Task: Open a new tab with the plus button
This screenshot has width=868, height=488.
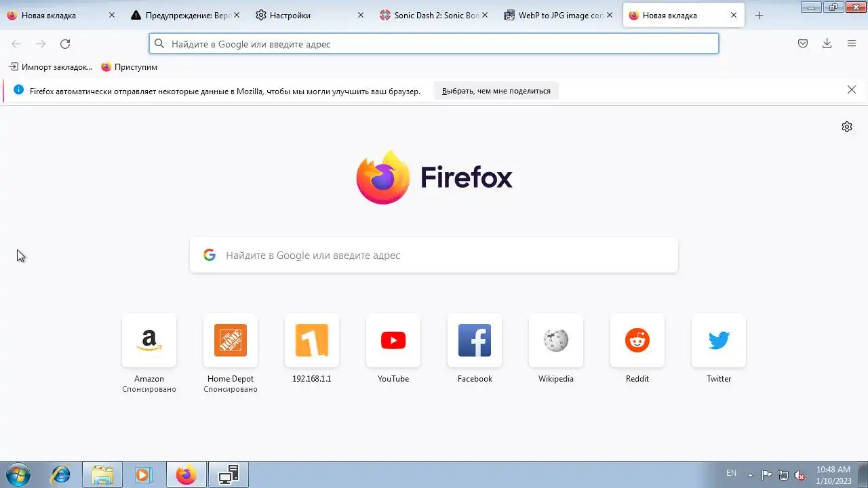Action: tap(759, 15)
